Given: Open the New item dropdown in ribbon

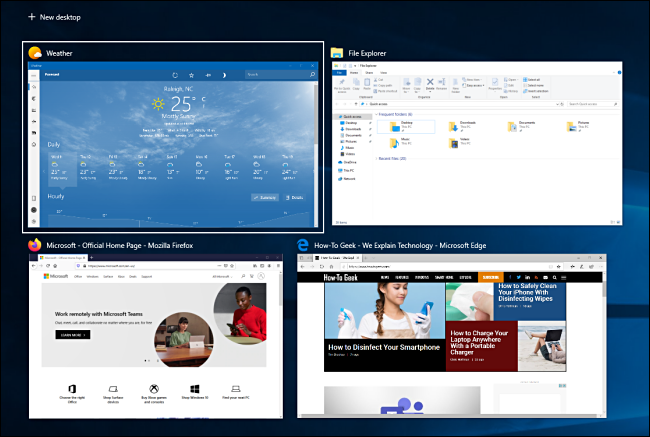Looking at the screenshot, I should 472,80.
